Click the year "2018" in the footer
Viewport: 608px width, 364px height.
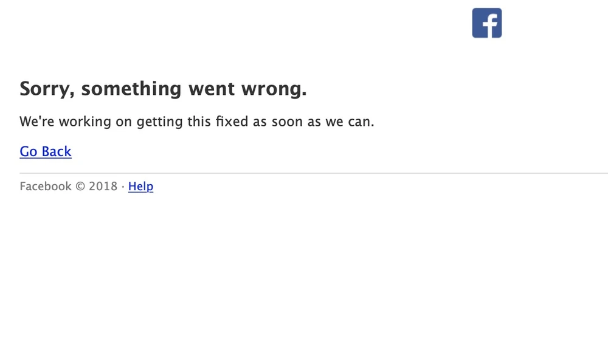[x=103, y=187]
